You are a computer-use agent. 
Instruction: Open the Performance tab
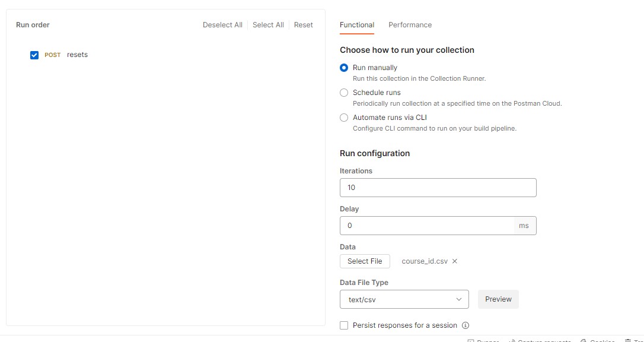click(x=410, y=25)
